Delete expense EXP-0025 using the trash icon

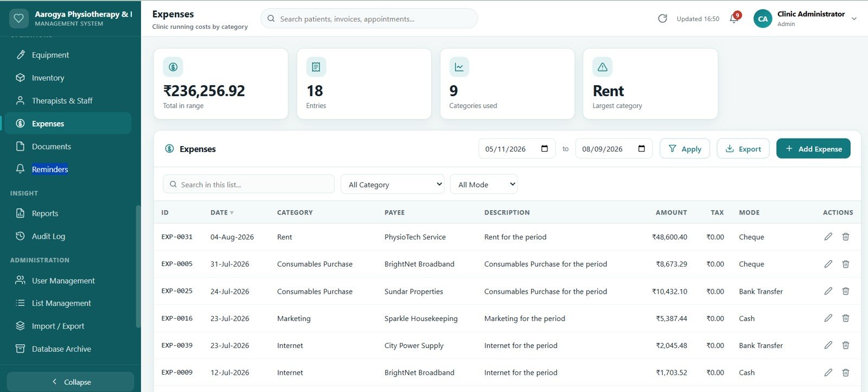pyautogui.click(x=846, y=291)
